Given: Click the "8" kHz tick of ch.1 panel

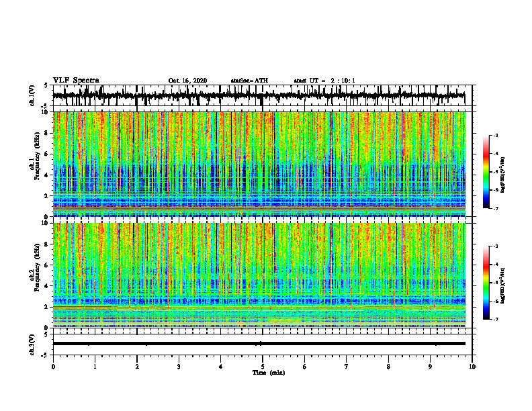Looking at the screenshot, I should click(x=47, y=133).
